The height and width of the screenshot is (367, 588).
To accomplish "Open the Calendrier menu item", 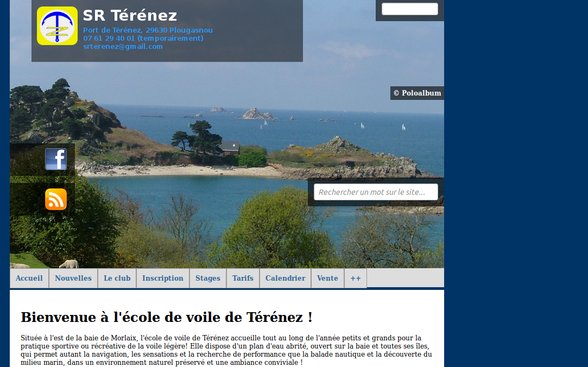I will tap(285, 278).
